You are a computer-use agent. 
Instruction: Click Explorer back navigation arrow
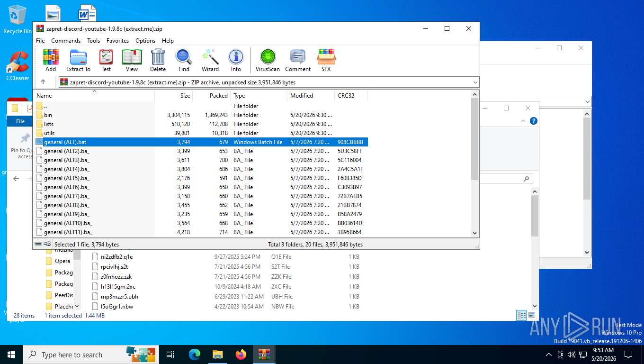click(x=16, y=179)
